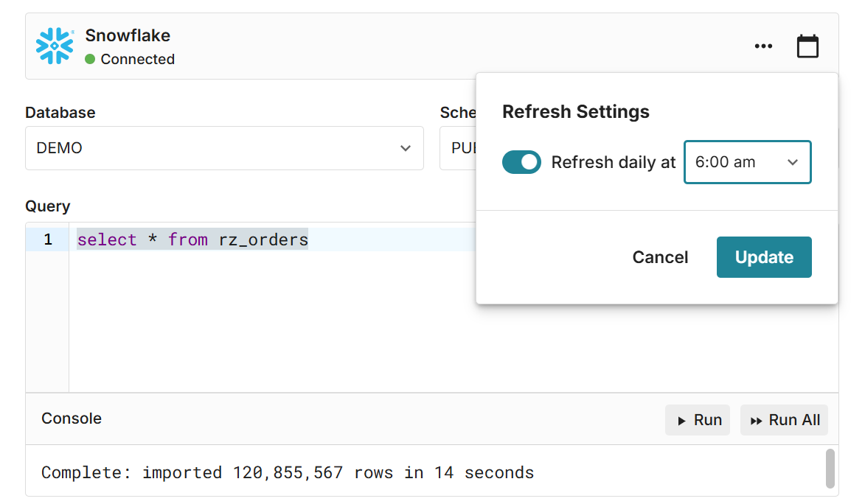Click the "Refresh daily at" label
Screen dimensions: 865x504
pos(613,163)
